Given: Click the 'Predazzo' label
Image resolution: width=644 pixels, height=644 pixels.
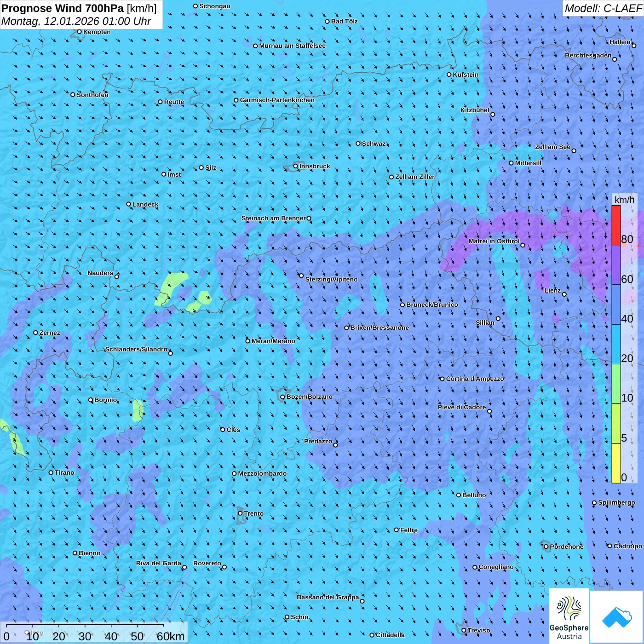Looking at the screenshot, I should click(x=318, y=441).
